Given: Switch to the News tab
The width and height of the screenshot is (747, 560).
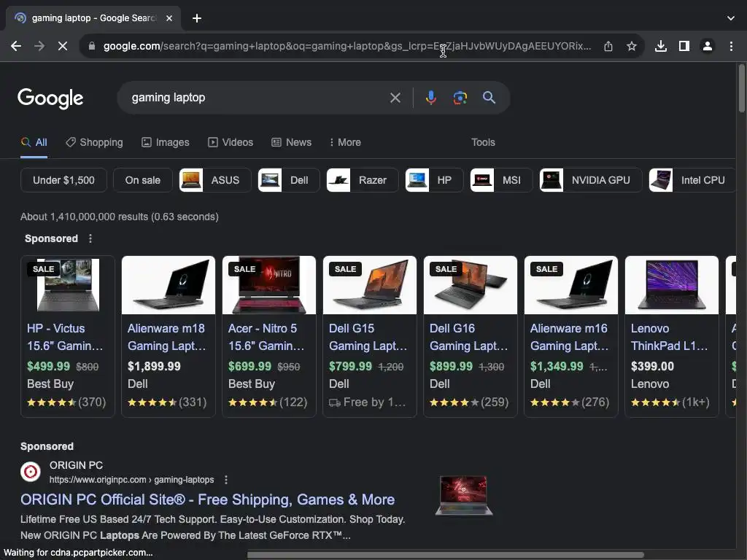Looking at the screenshot, I should tap(292, 142).
